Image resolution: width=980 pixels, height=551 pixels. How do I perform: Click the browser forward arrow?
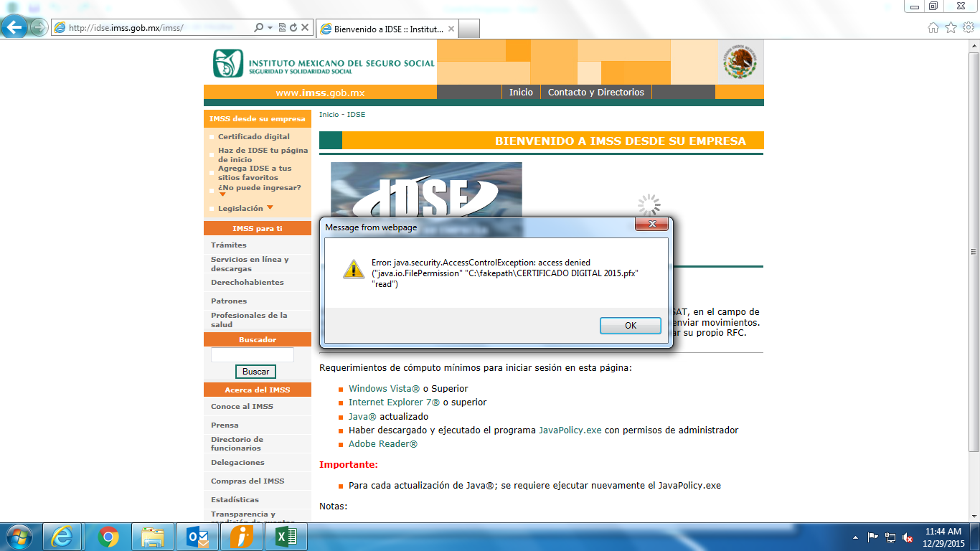tap(39, 27)
